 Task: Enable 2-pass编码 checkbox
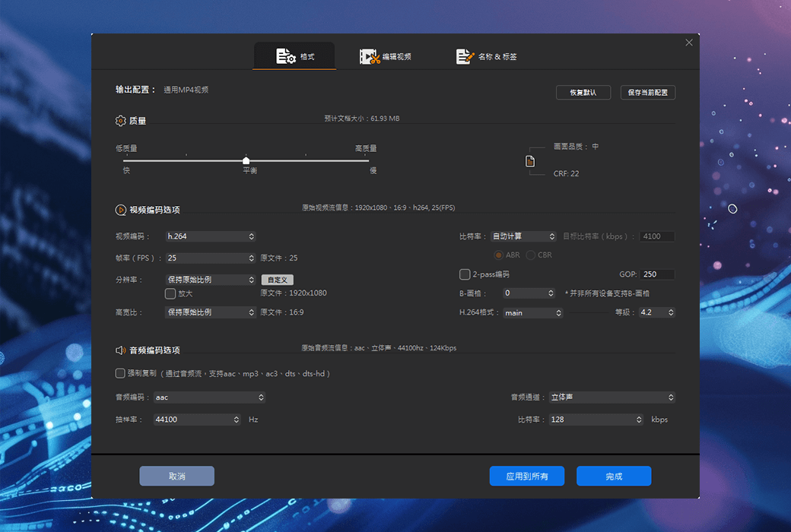point(465,274)
